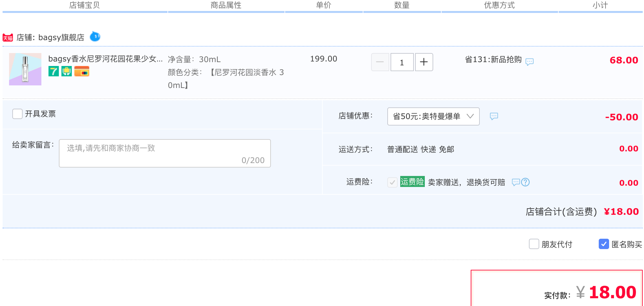Open the perfume product thumbnail
This screenshot has width=644, height=306.
tap(25, 69)
